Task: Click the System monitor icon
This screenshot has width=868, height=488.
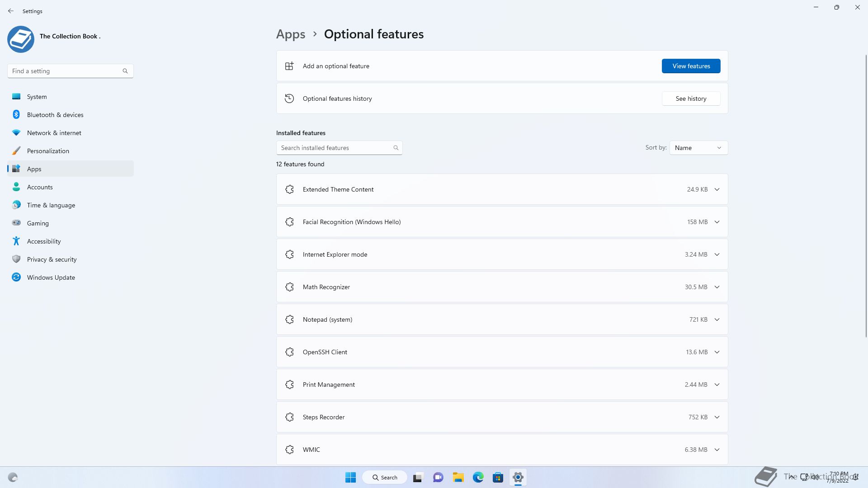Action: 16,96
